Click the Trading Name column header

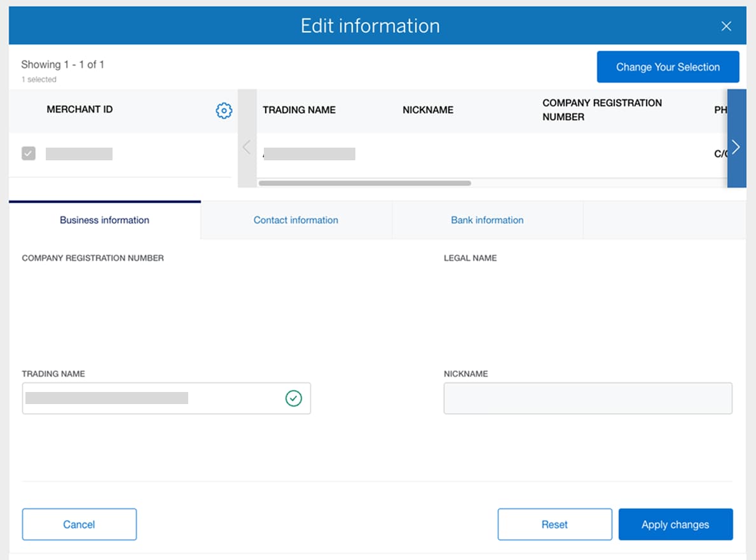coord(299,110)
